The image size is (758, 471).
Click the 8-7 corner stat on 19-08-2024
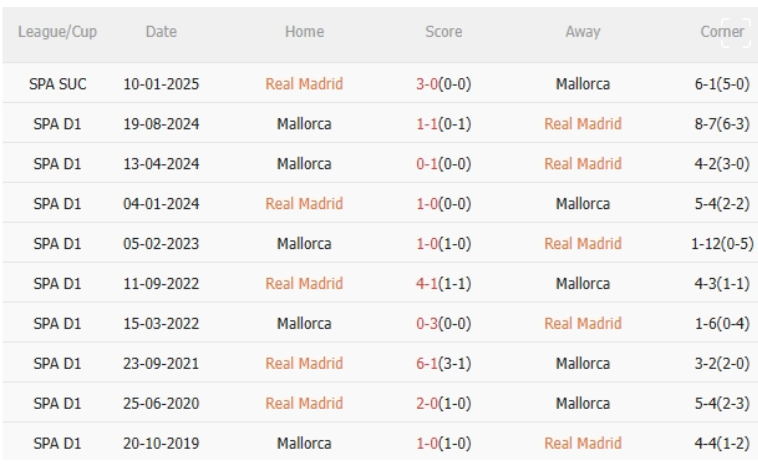(722, 124)
